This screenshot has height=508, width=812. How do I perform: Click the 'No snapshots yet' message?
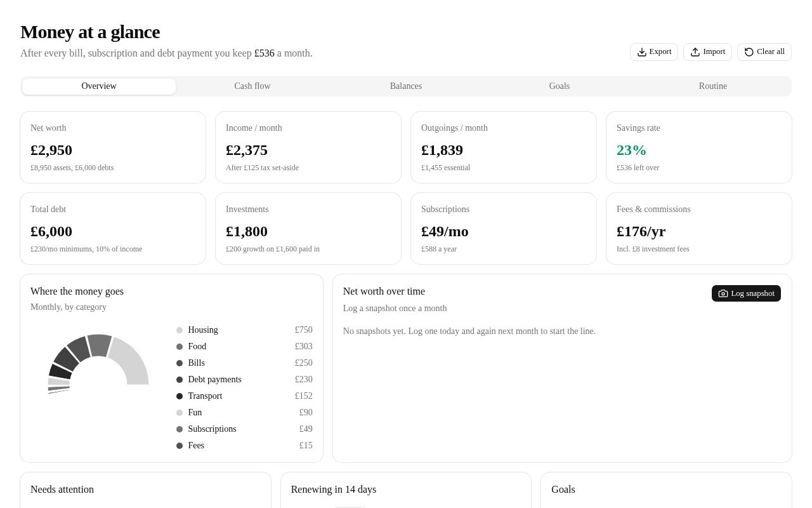point(469,331)
